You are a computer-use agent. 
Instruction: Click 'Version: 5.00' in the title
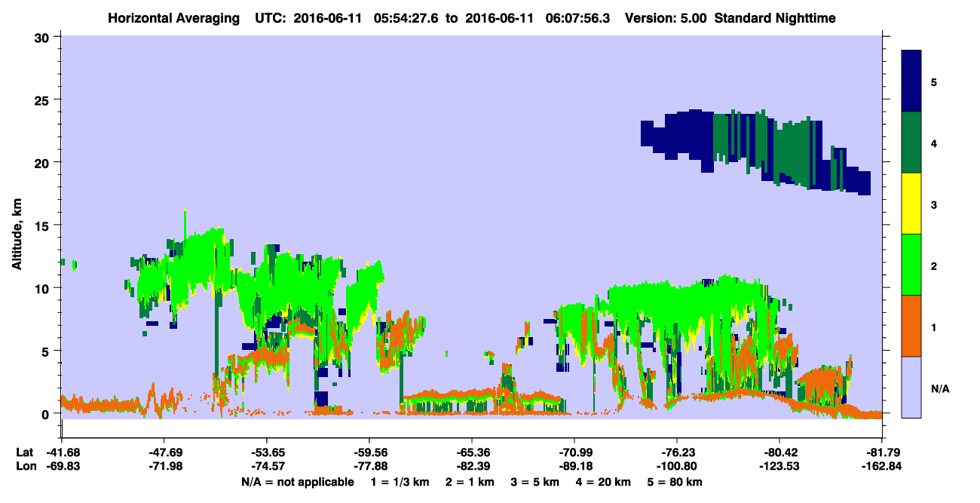point(665,17)
